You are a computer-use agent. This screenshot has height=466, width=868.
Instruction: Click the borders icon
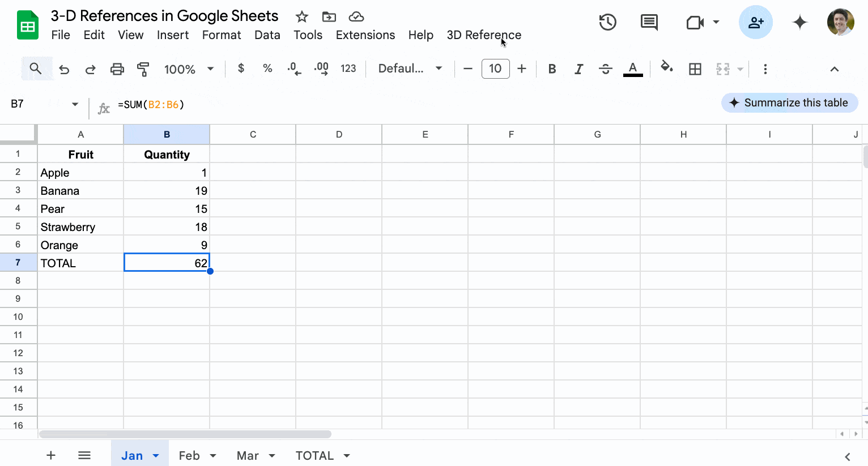tap(695, 69)
